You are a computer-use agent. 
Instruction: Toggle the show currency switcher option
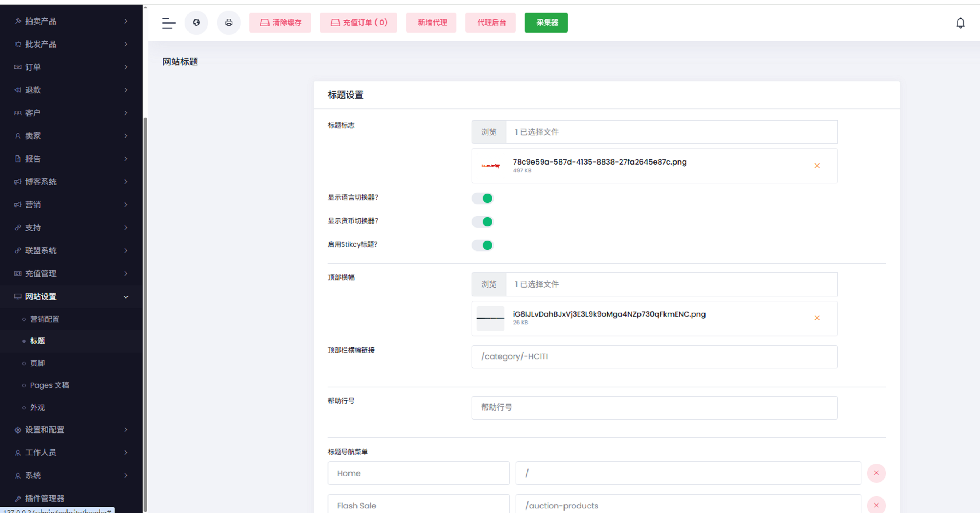[x=482, y=222]
